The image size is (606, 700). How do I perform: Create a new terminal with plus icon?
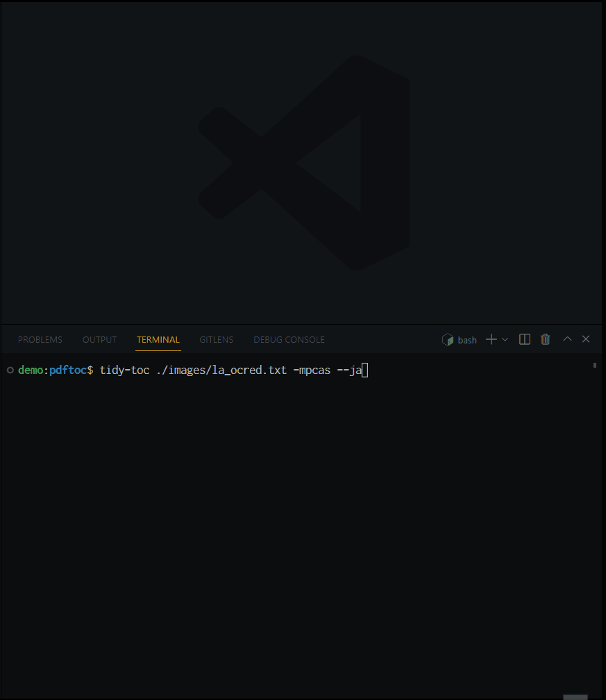click(x=491, y=339)
